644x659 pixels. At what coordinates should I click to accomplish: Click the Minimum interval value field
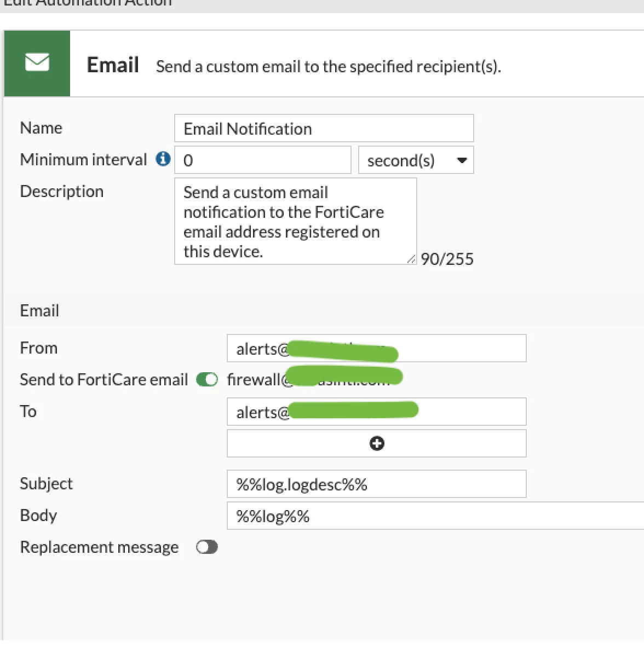[x=263, y=160]
